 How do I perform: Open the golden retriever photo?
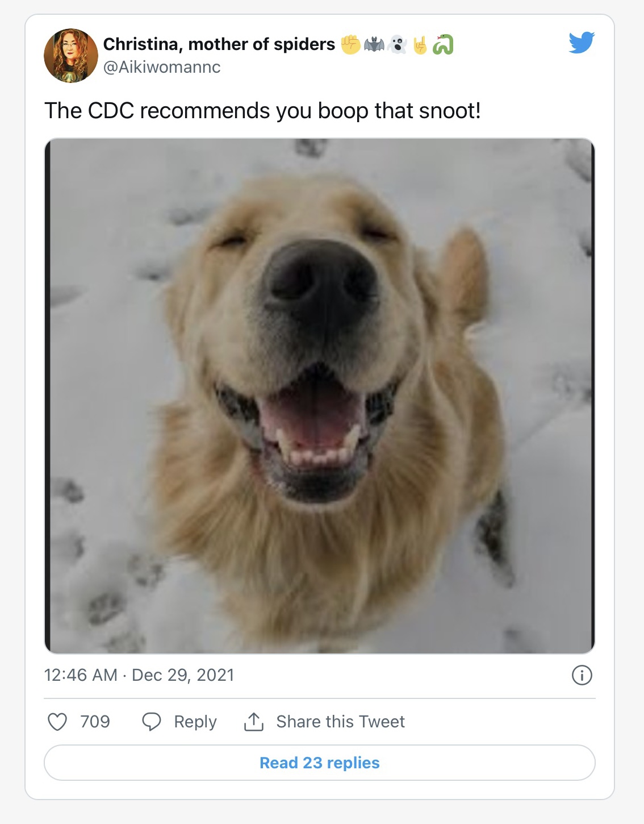tap(320, 396)
